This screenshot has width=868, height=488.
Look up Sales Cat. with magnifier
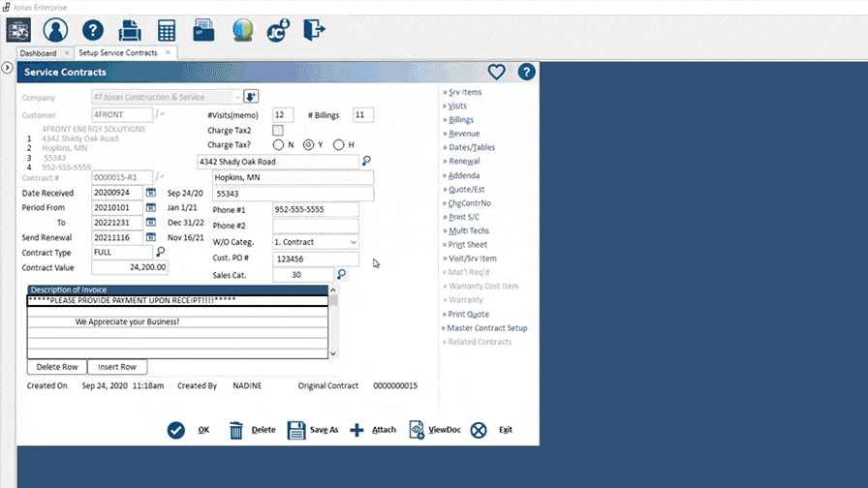click(342, 274)
